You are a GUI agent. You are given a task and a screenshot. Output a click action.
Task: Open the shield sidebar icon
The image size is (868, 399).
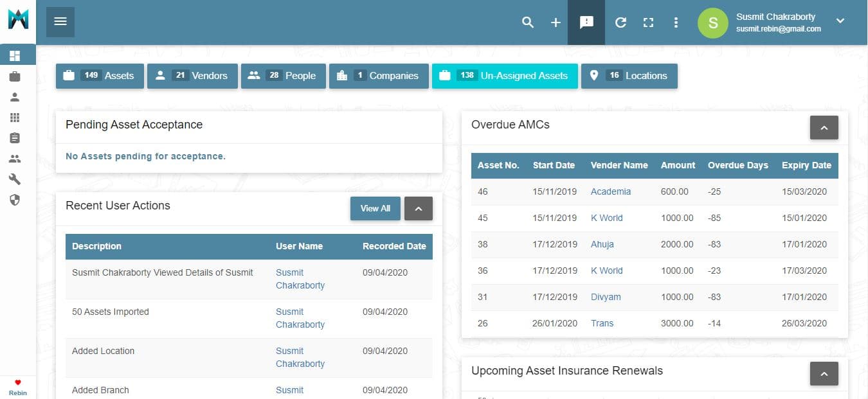tap(15, 200)
